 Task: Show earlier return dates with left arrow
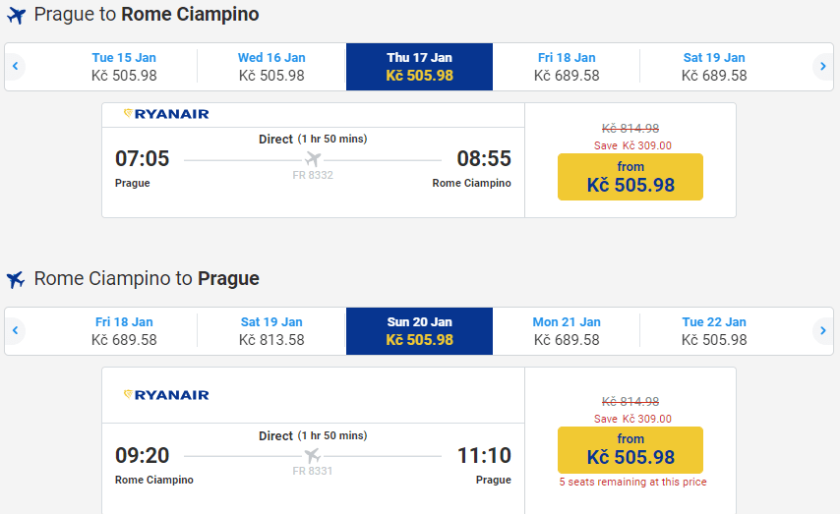(16, 331)
